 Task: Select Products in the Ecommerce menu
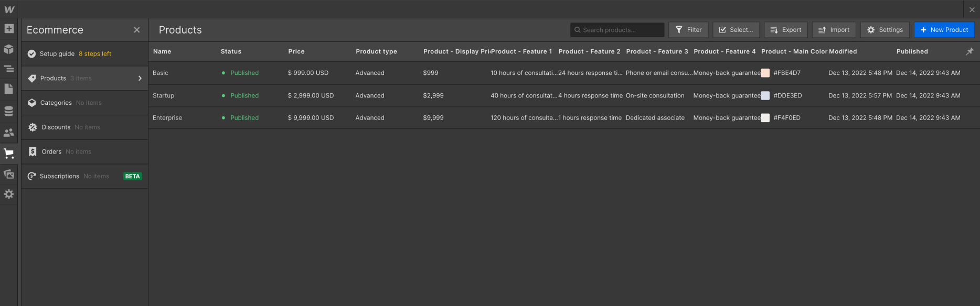[x=84, y=78]
